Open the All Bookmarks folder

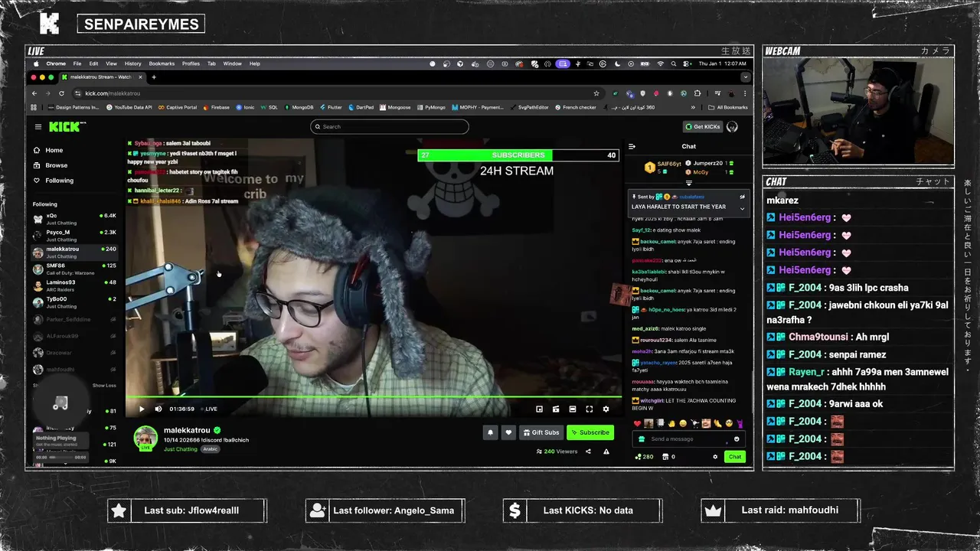click(x=728, y=107)
